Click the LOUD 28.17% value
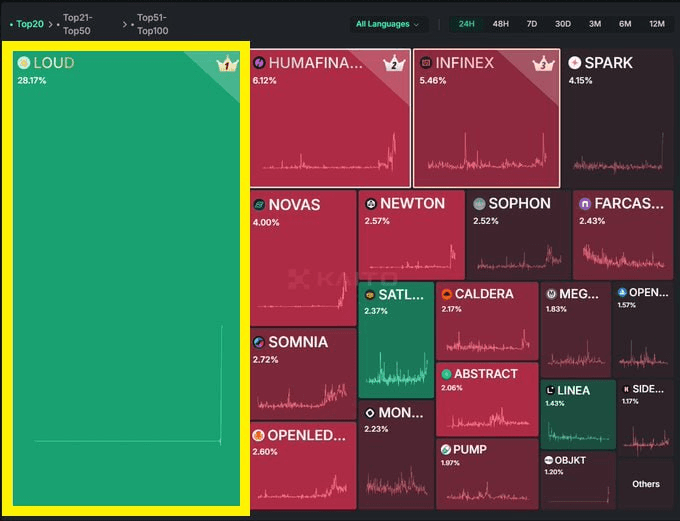Screen dimensions: 680x521 click(32, 81)
